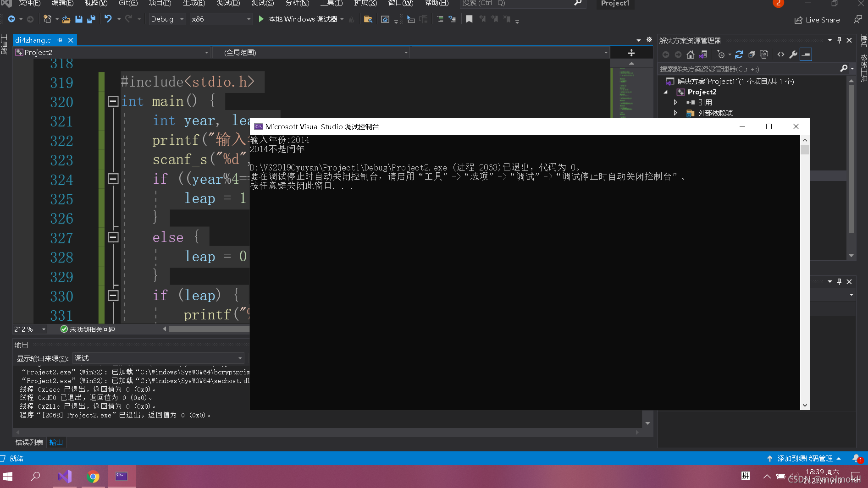Open Properties via the wrench icon
The image size is (868, 488).
point(793,55)
